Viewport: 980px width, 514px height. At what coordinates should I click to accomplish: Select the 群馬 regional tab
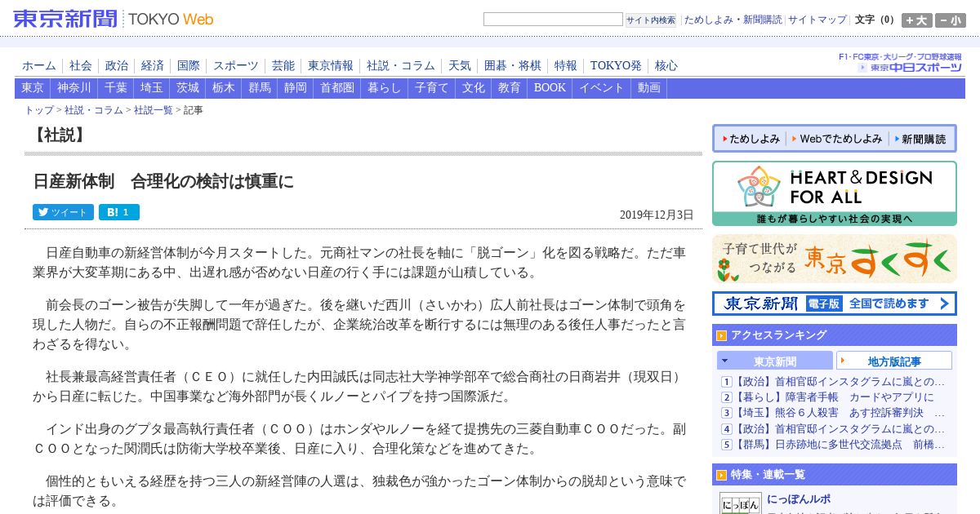click(x=260, y=88)
